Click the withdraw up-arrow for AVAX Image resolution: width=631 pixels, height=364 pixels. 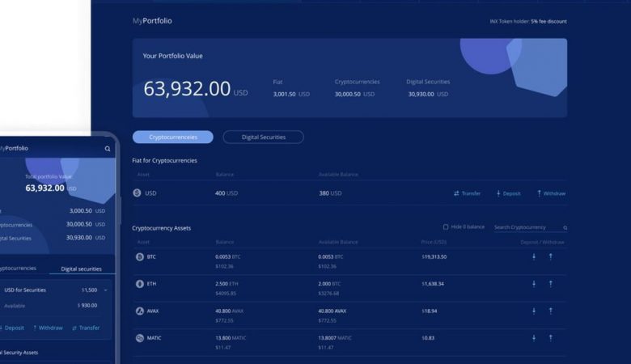551,311
